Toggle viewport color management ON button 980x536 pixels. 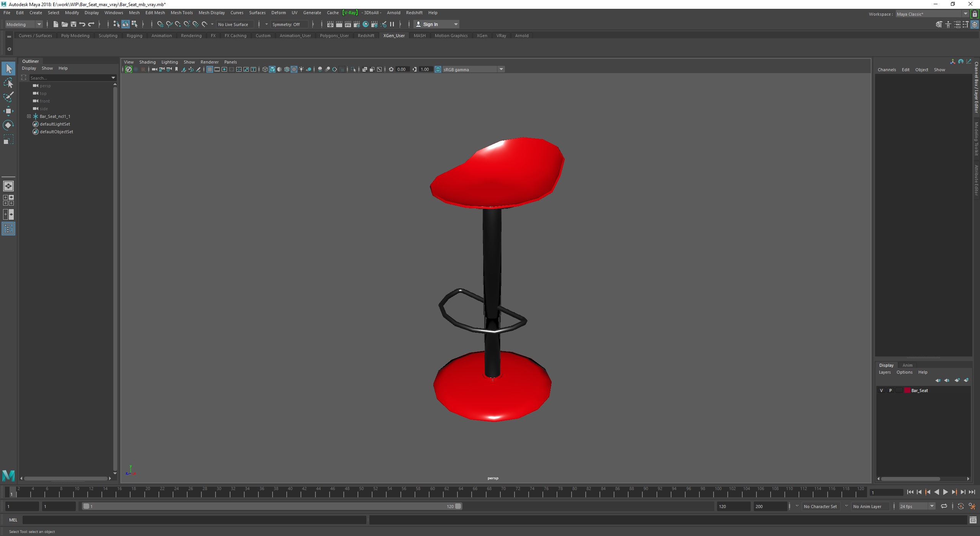[438, 69]
